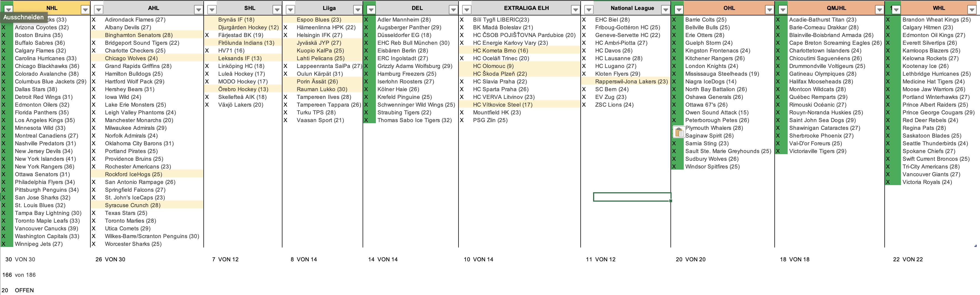The height and width of the screenshot is (295, 980).
Task: Select the Adler Mannheim (28) cell
Action: coord(417,20)
